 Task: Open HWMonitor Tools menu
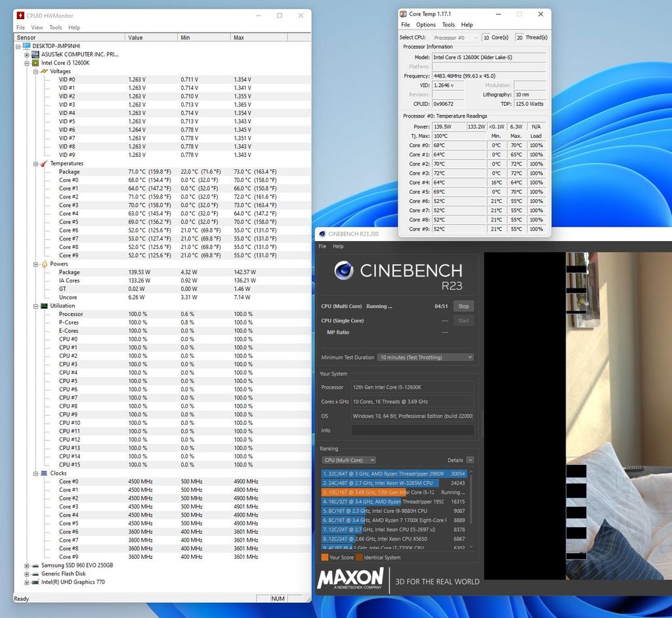56,28
